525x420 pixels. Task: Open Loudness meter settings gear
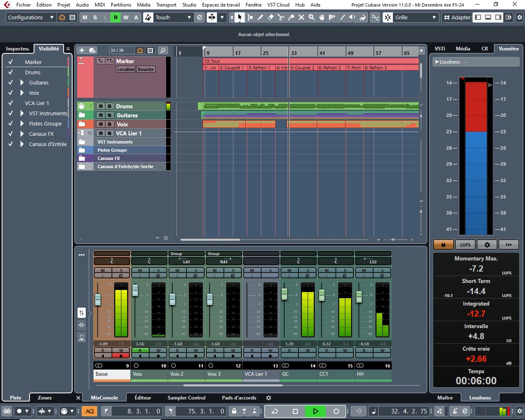[x=487, y=244]
